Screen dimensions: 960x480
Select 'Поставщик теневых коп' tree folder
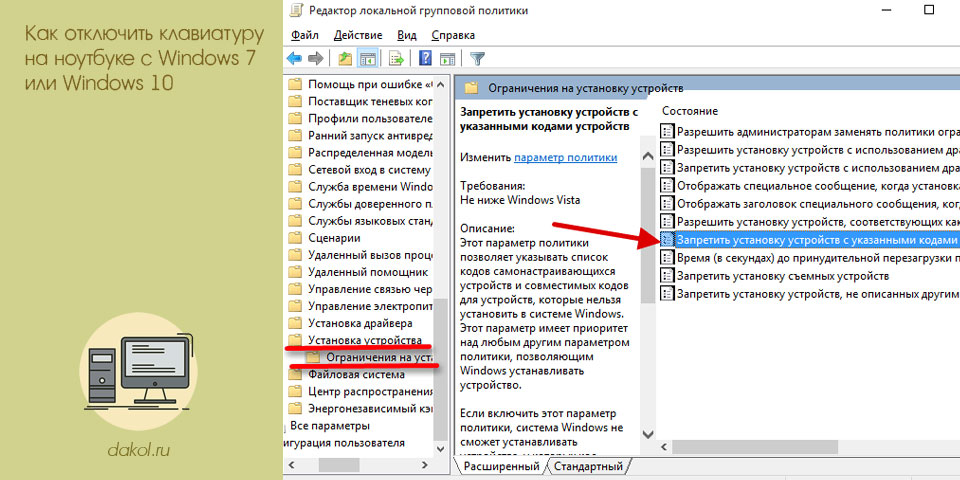(370, 101)
